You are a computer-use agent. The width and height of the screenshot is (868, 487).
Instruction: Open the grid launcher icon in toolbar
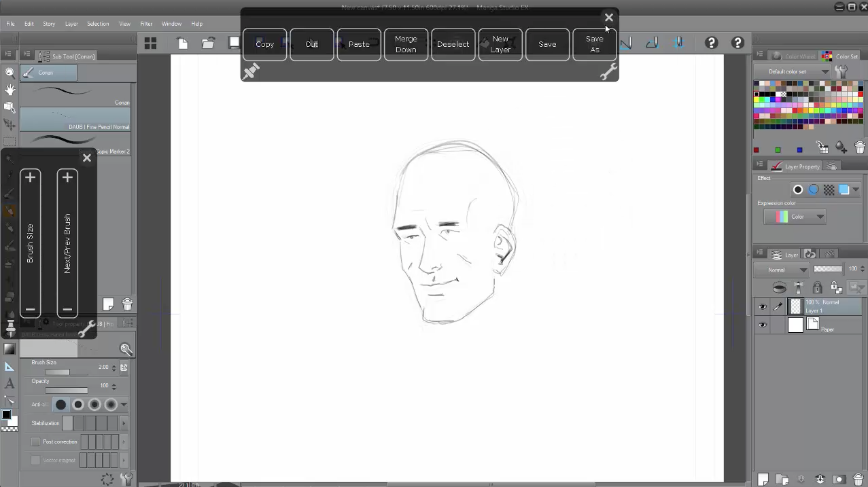[150, 43]
